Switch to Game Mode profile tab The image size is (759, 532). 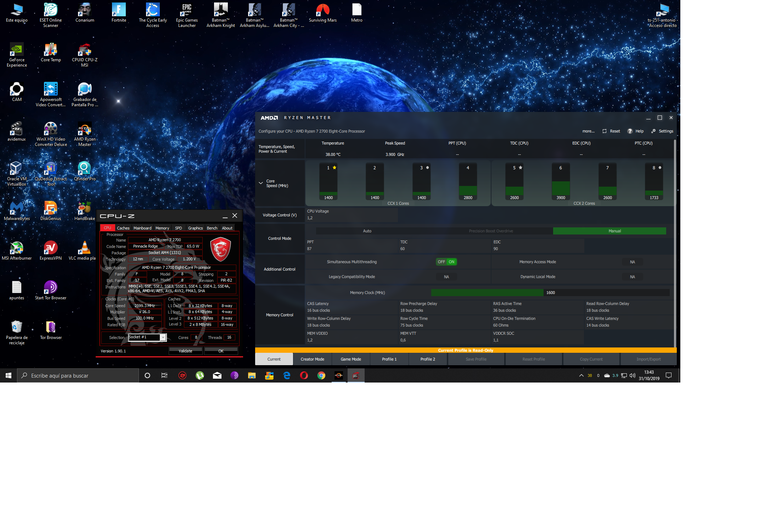pyautogui.click(x=351, y=359)
